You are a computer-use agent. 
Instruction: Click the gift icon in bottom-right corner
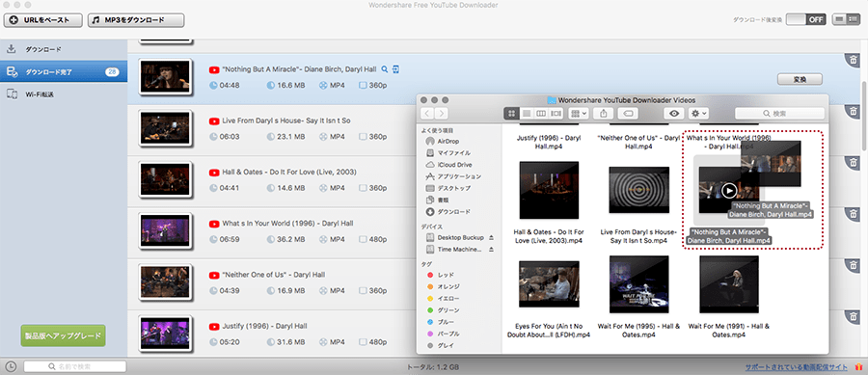858,366
